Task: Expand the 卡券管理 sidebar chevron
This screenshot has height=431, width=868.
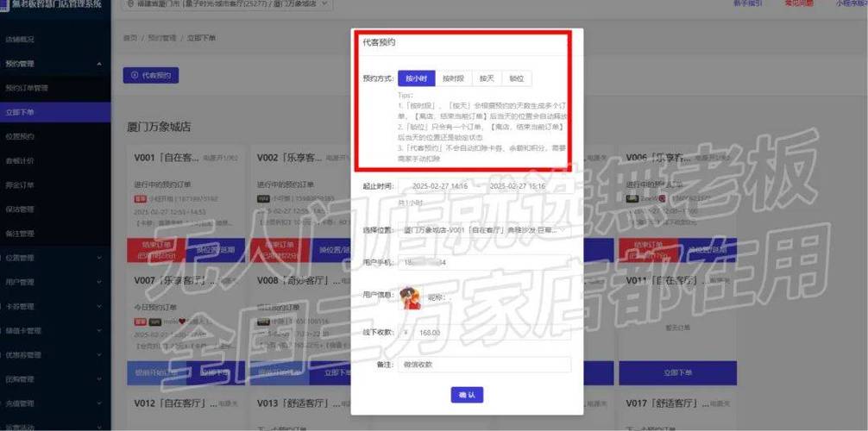Action: 99,307
